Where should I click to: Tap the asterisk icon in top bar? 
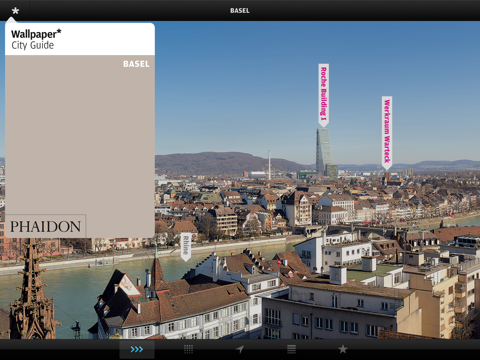[x=15, y=11]
